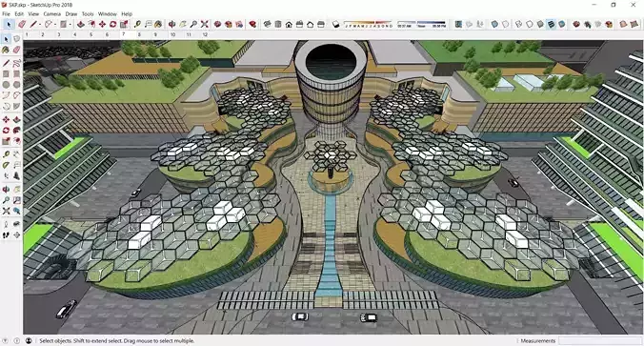This screenshot has height=346, width=644.
Task: Adjust the shadow date month slider
Action: 369,24
